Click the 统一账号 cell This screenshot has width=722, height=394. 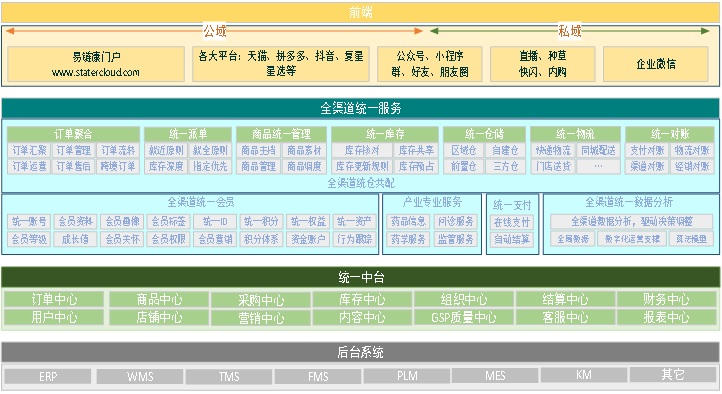[29, 221]
